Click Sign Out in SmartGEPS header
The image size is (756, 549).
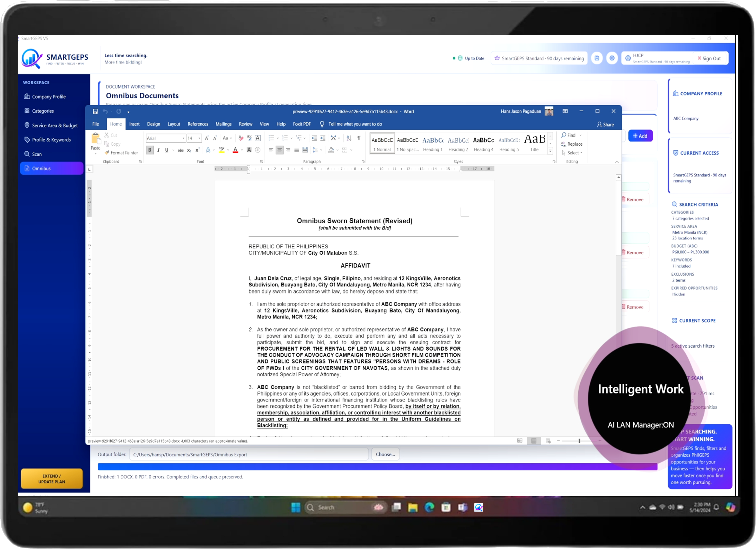[709, 58]
